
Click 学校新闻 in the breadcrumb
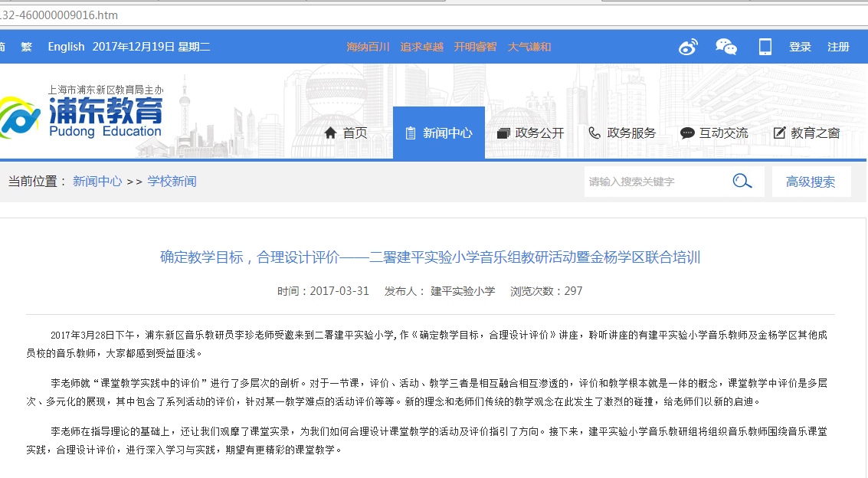[x=172, y=182]
